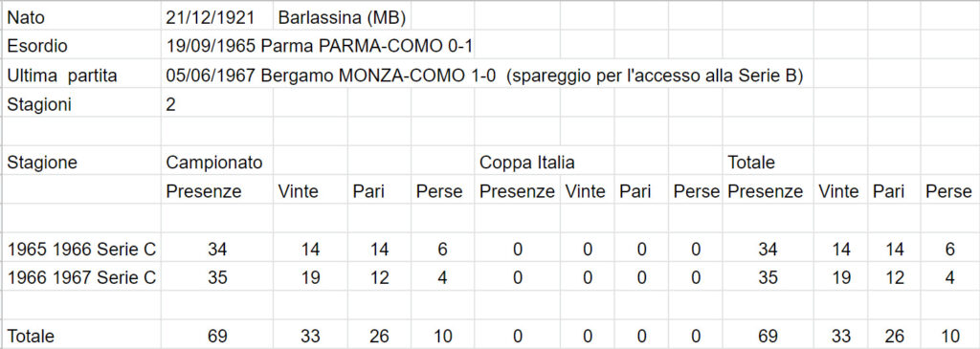Screen dimensions: 980x349
Task: Select the Campionato Presenze column header
Action: point(217,191)
